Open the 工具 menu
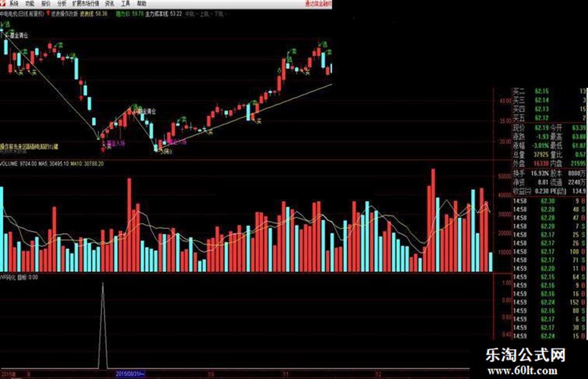The height and width of the screenshot is (379, 588). pos(126,4)
